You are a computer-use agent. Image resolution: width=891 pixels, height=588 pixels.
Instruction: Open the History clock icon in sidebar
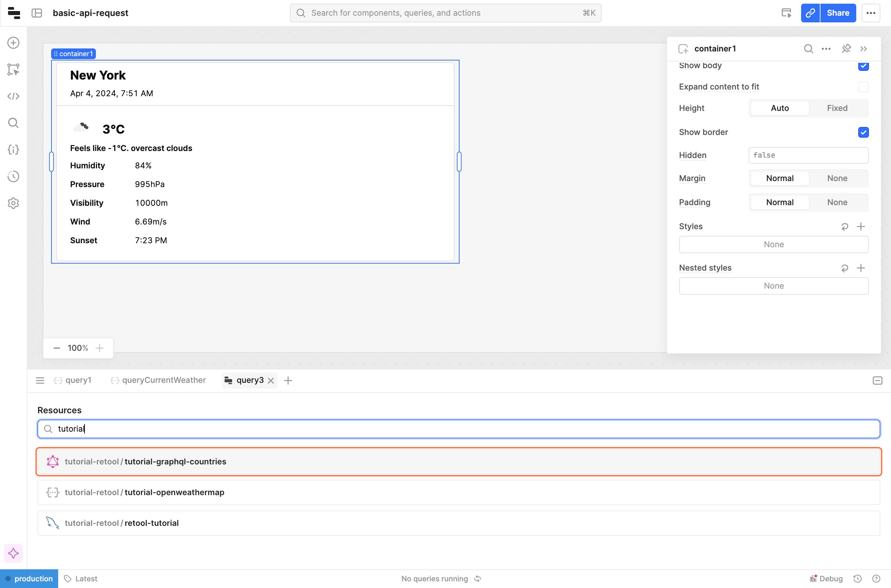click(x=13, y=176)
